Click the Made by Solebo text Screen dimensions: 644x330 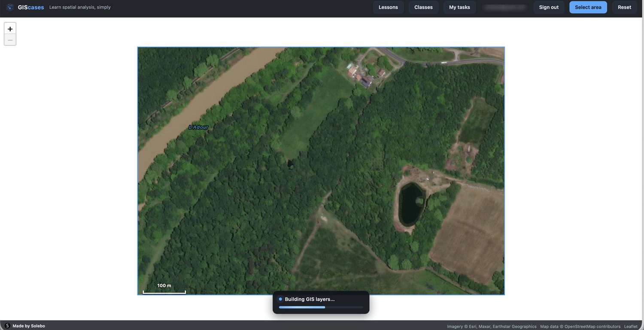(x=29, y=326)
